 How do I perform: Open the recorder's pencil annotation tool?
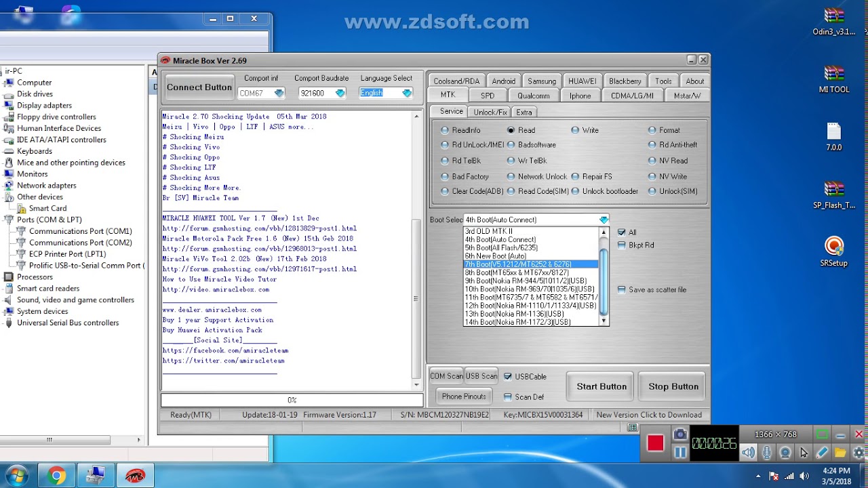click(x=822, y=452)
